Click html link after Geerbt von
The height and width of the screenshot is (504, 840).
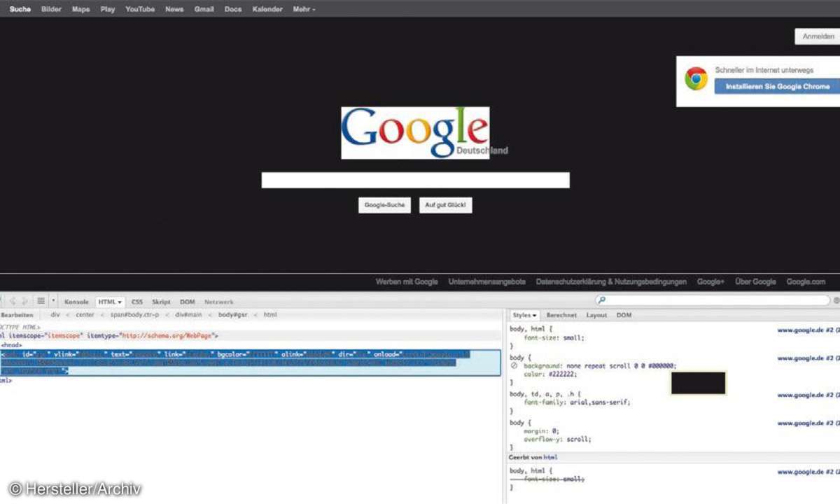549,457
